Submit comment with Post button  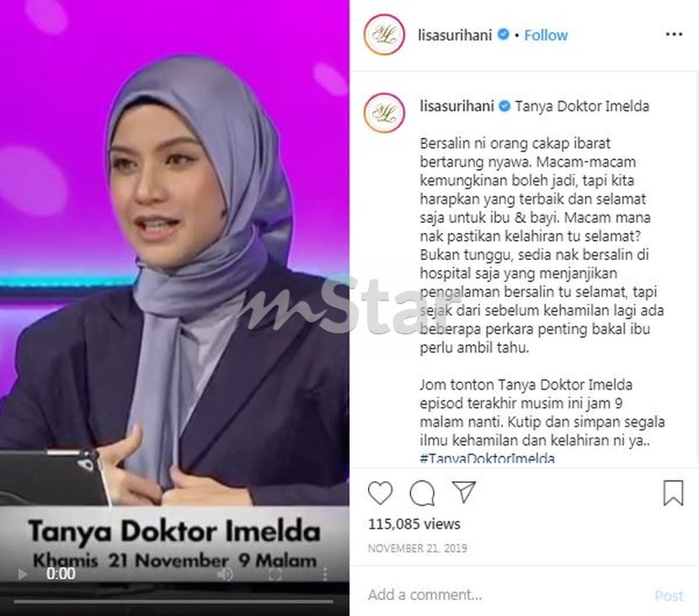point(669,596)
